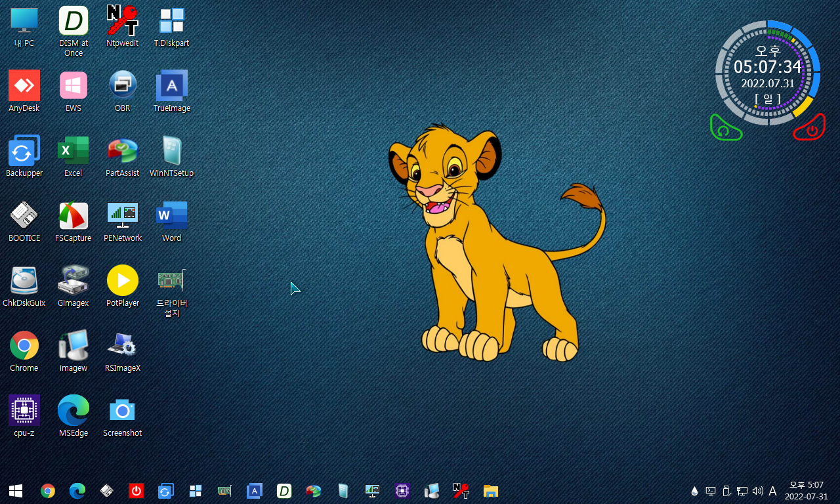Open the taskbar clock showing 오후 5:07
The height and width of the screenshot is (504, 840).
coord(807,490)
